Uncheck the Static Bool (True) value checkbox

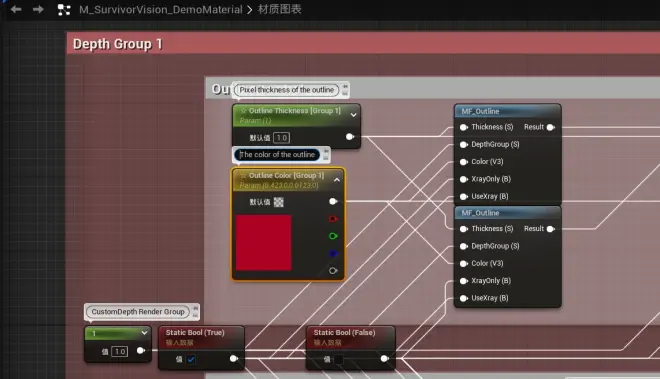click(191, 359)
